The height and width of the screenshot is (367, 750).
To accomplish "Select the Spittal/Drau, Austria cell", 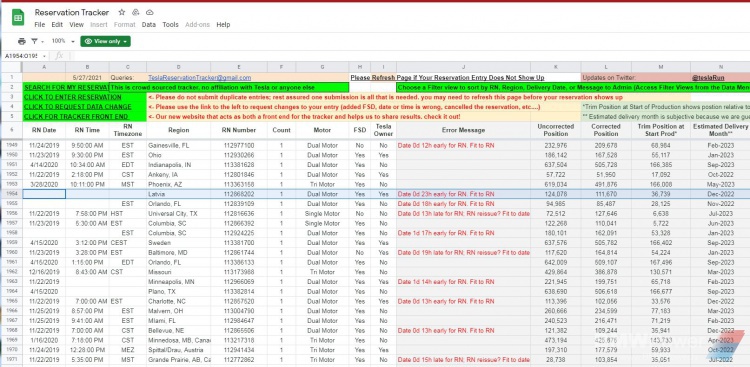I will (178, 350).
